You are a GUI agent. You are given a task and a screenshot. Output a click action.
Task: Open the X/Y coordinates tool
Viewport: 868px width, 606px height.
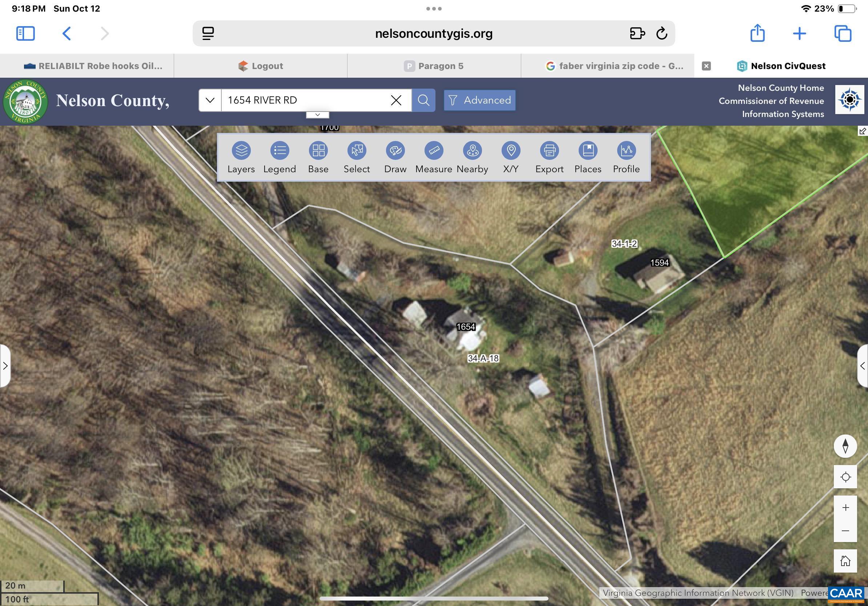(x=511, y=151)
